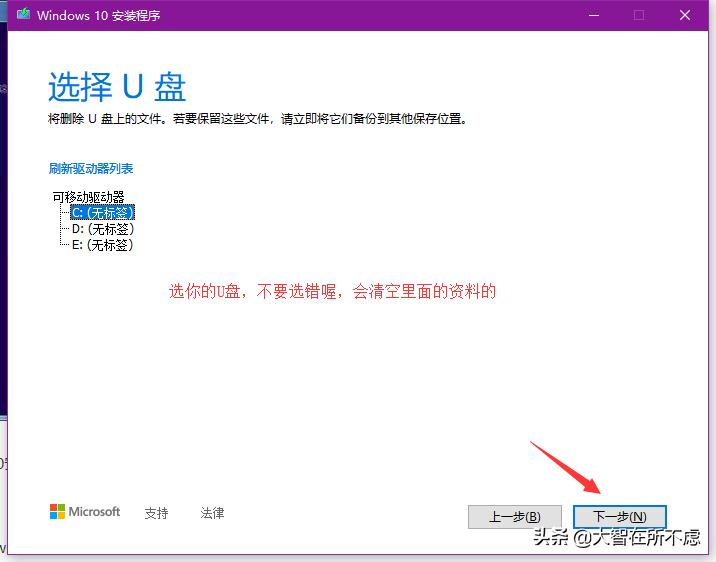The width and height of the screenshot is (716, 562).
Task: Select drive E: (无标签)
Action: click(x=102, y=245)
